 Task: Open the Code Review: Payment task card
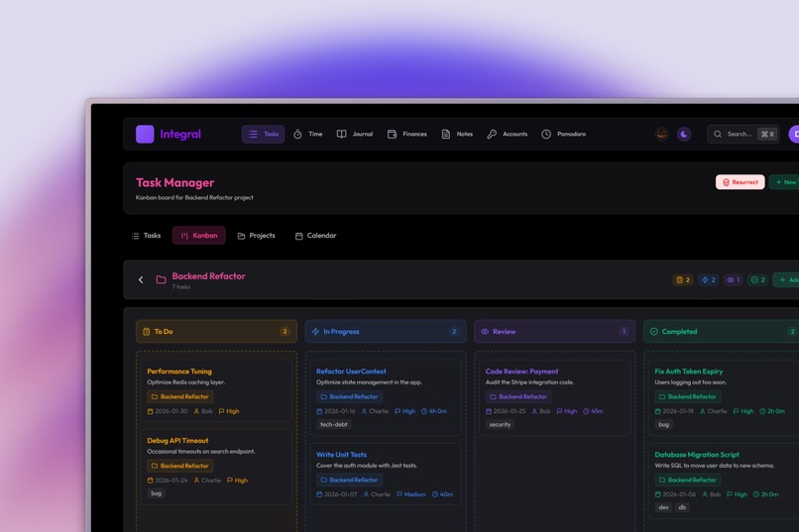(555, 397)
